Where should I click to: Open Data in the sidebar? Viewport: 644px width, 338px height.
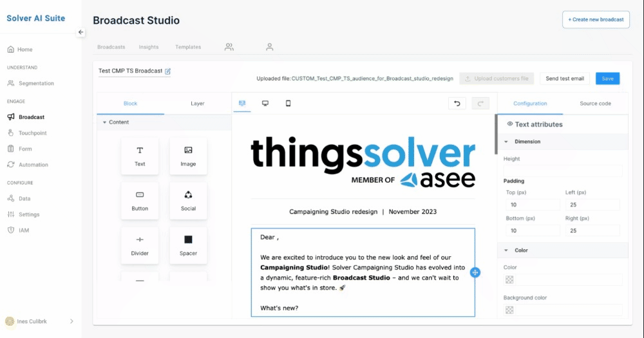19,198
